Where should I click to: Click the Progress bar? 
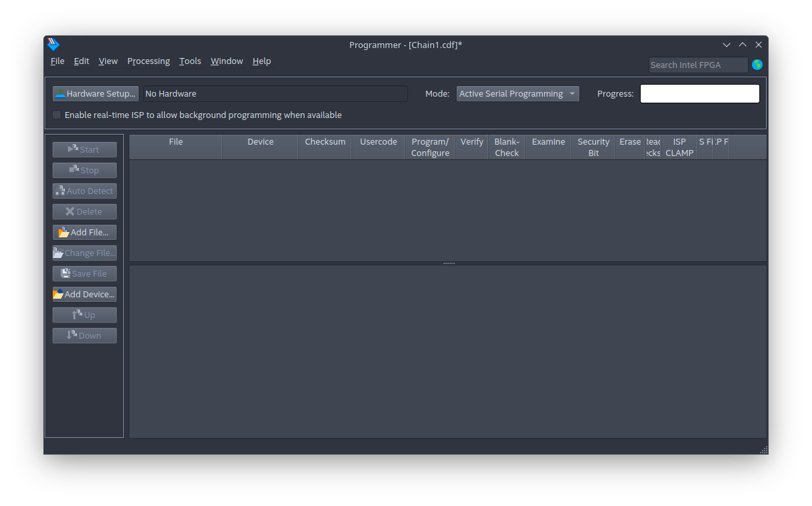tap(699, 94)
